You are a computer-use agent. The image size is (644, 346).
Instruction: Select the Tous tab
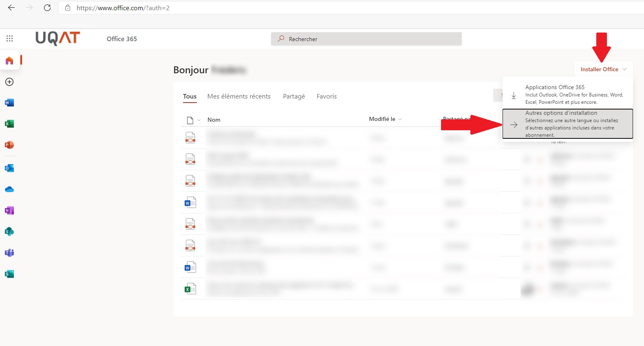[x=190, y=96]
